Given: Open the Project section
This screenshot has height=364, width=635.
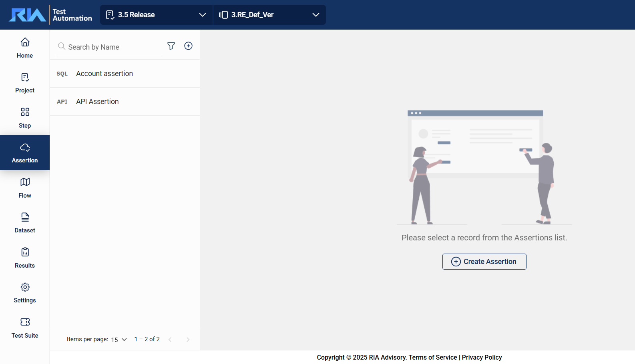Looking at the screenshot, I should click(25, 83).
